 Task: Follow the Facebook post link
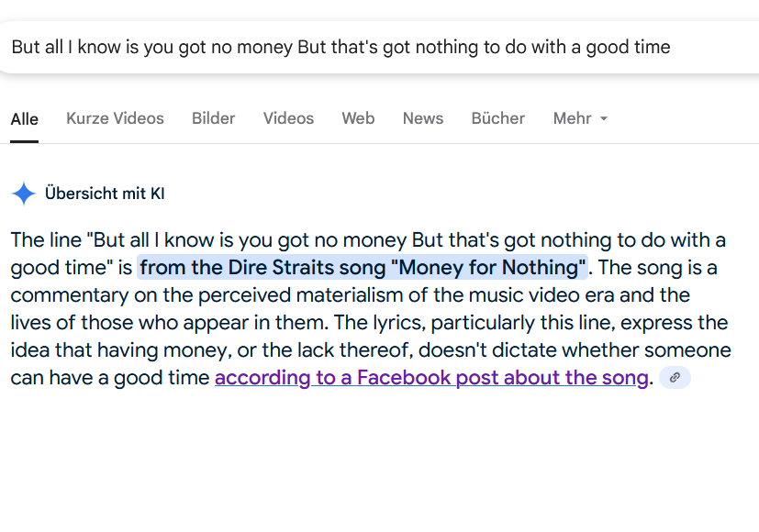(x=431, y=378)
